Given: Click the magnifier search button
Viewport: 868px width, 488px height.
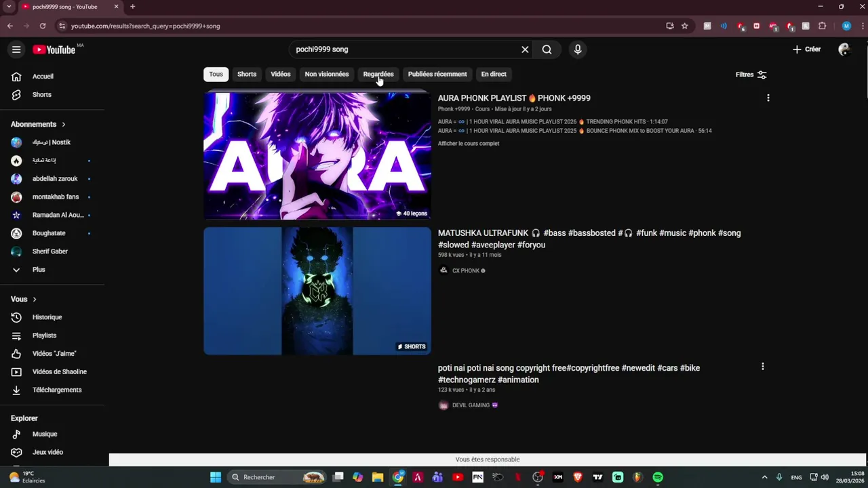Looking at the screenshot, I should coord(547,49).
